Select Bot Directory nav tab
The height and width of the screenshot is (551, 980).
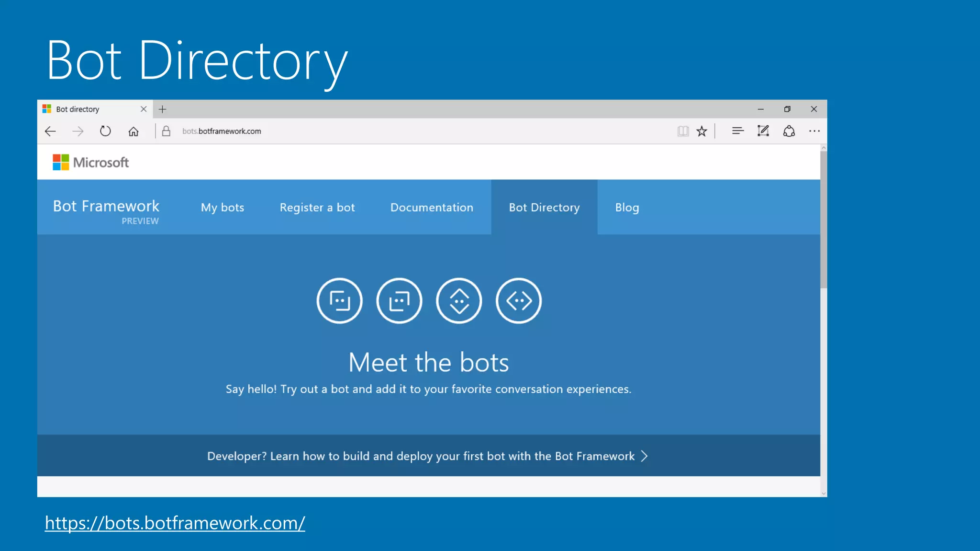coord(545,207)
